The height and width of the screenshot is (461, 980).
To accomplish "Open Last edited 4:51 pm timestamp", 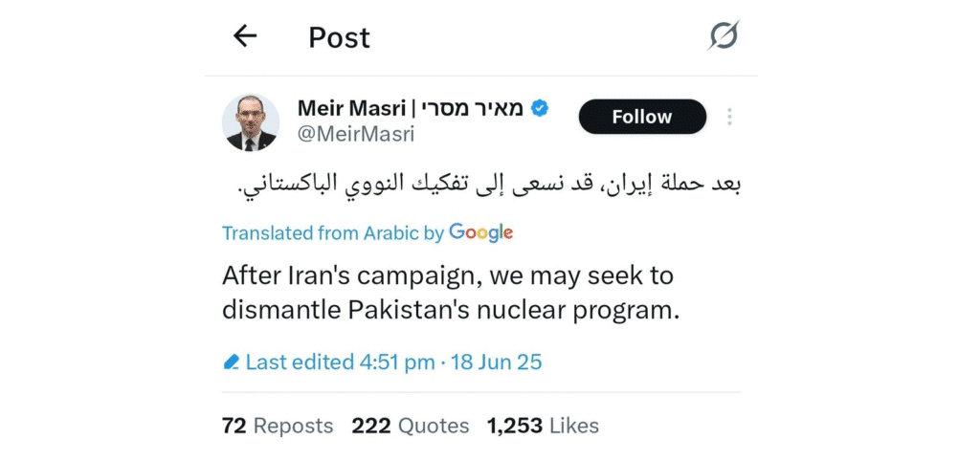I will (x=340, y=362).
